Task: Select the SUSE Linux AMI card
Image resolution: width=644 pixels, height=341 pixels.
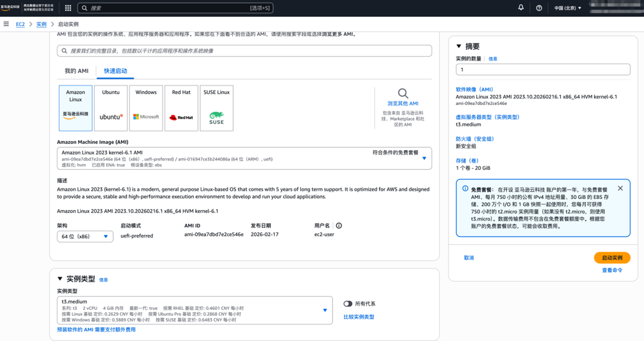Action: click(x=216, y=108)
